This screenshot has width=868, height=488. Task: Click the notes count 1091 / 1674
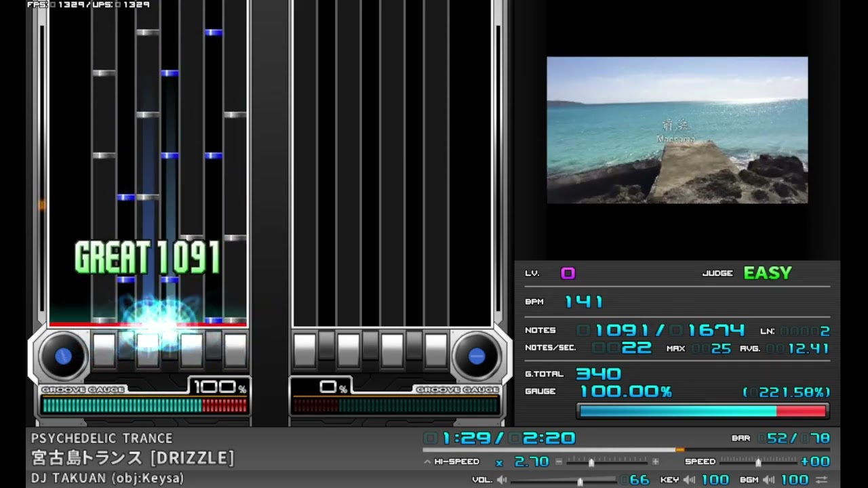(661, 331)
